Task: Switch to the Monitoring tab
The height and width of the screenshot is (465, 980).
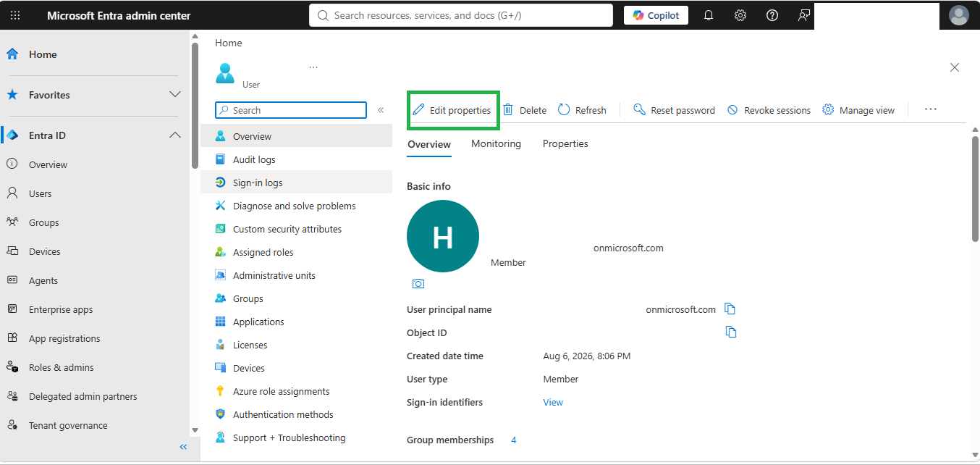Action: (496, 143)
